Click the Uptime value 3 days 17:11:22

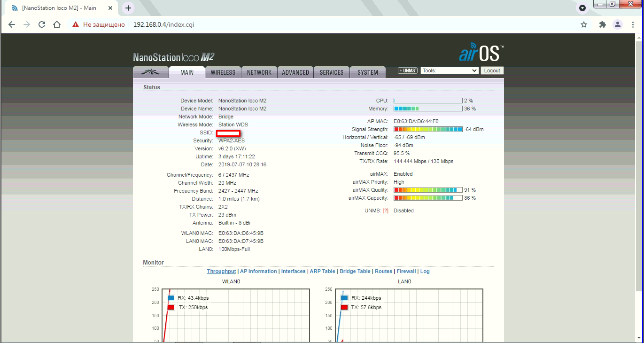[237, 156]
